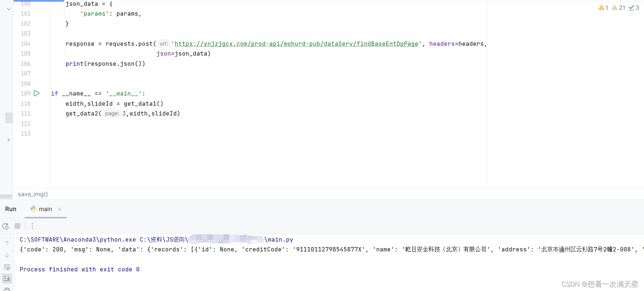
Task: Click the print icon in Run sidebar
Action: (x=7, y=290)
